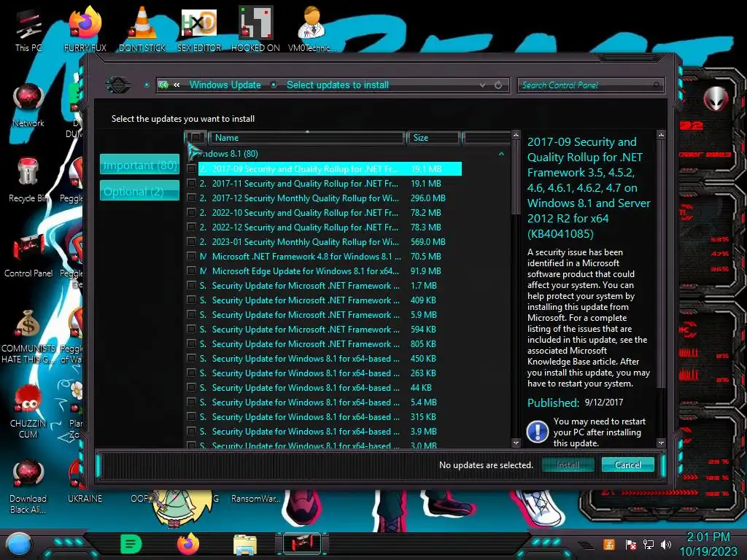Check Microsoft Edge Update for Windows 8.1 box
This screenshot has height=560, width=747.
(x=191, y=271)
